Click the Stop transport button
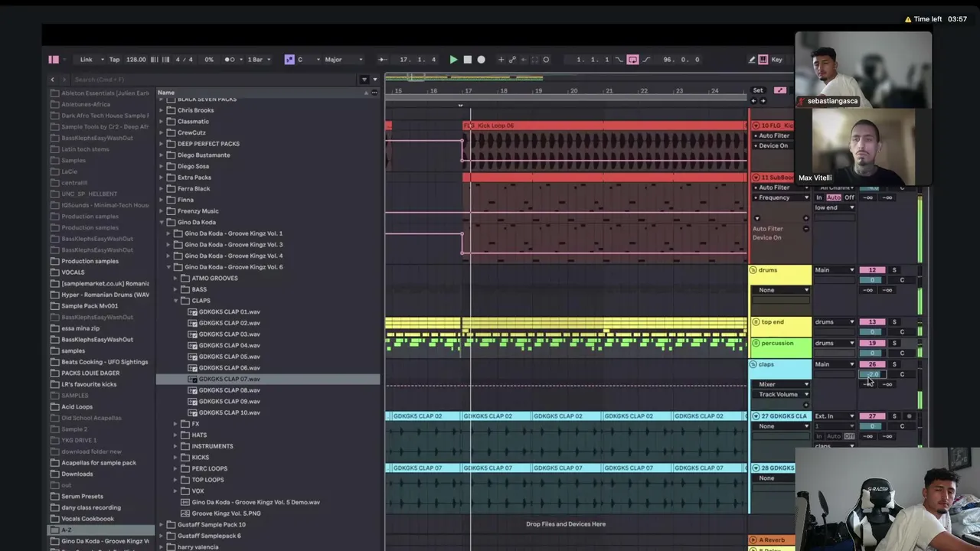The width and height of the screenshot is (980, 551). 467,60
